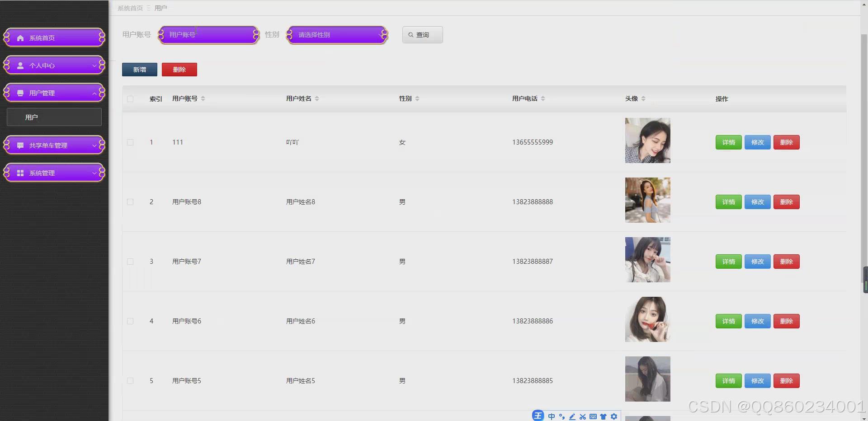Open 详情 for 用户账号5
This screenshot has width=868, height=421.
point(729,381)
